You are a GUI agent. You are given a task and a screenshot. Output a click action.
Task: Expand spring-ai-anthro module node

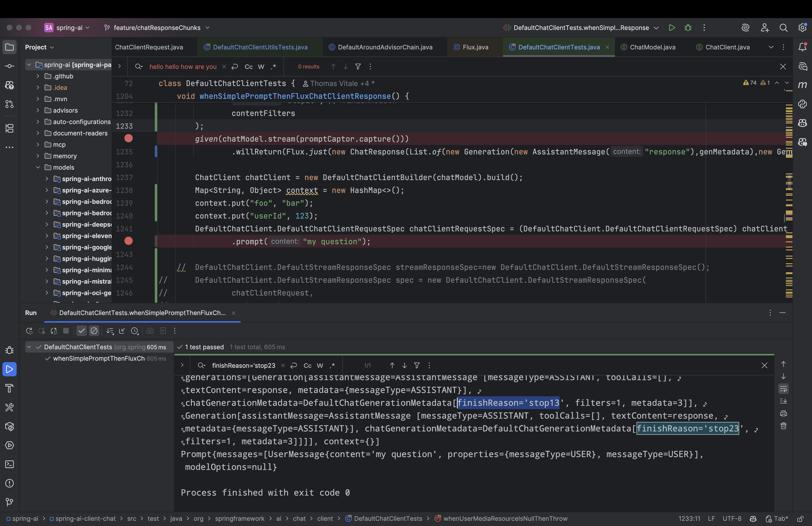tap(47, 179)
